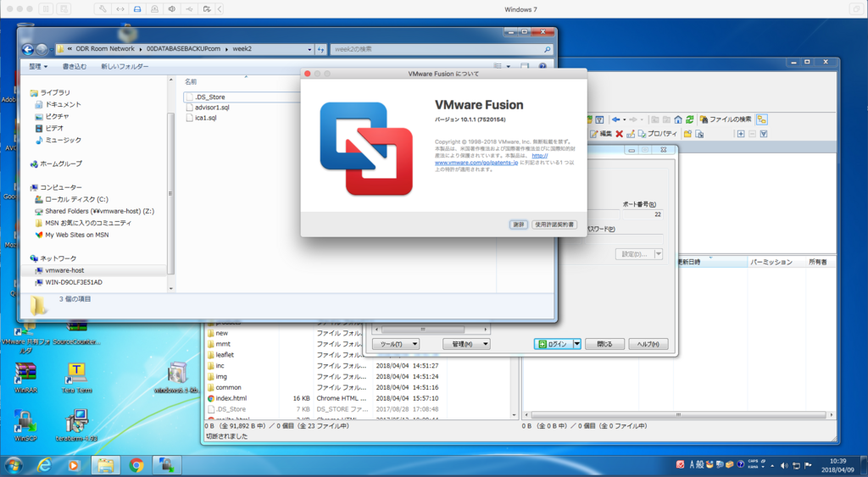
Task: Click WinSCP select files plus icon
Action: (x=741, y=134)
